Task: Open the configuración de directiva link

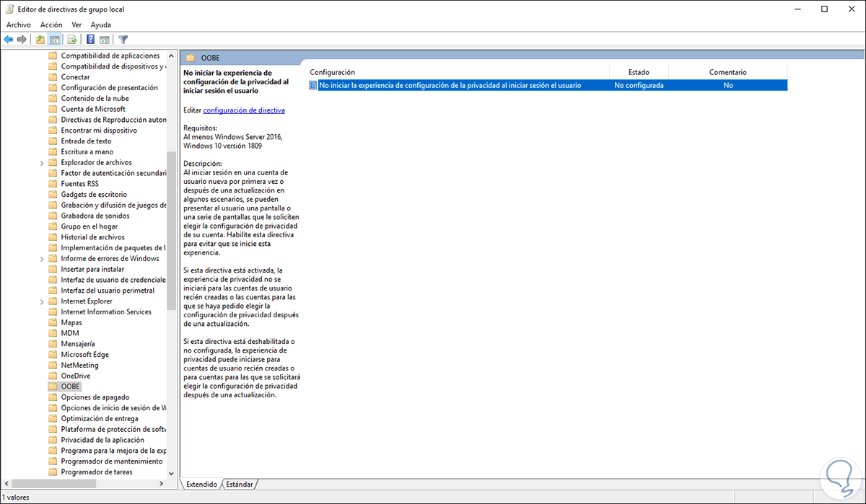Action: point(244,110)
